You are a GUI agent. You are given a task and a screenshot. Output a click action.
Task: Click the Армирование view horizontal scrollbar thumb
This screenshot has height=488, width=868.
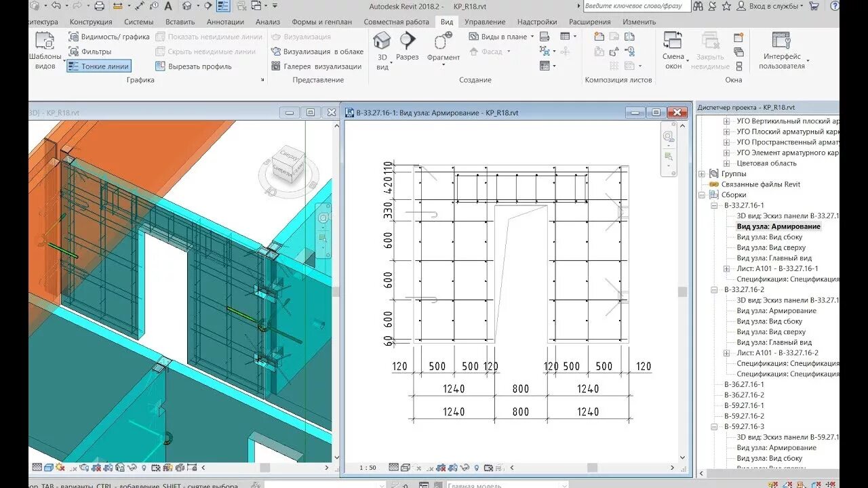[x=592, y=468]
